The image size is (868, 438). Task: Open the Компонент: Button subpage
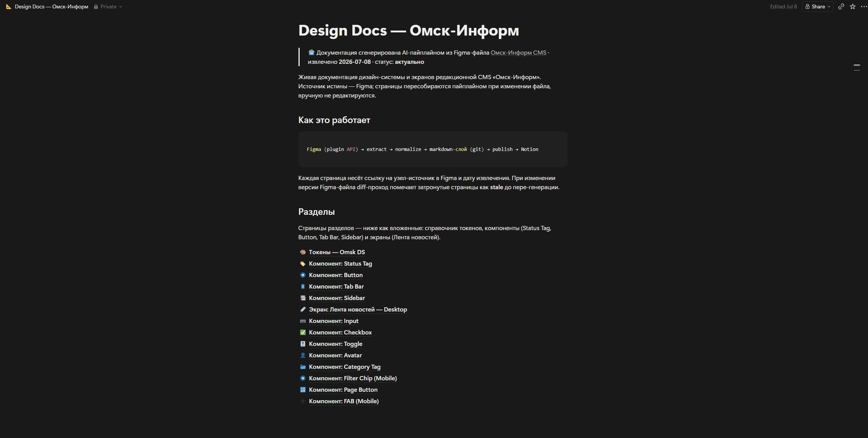point(336,275)
